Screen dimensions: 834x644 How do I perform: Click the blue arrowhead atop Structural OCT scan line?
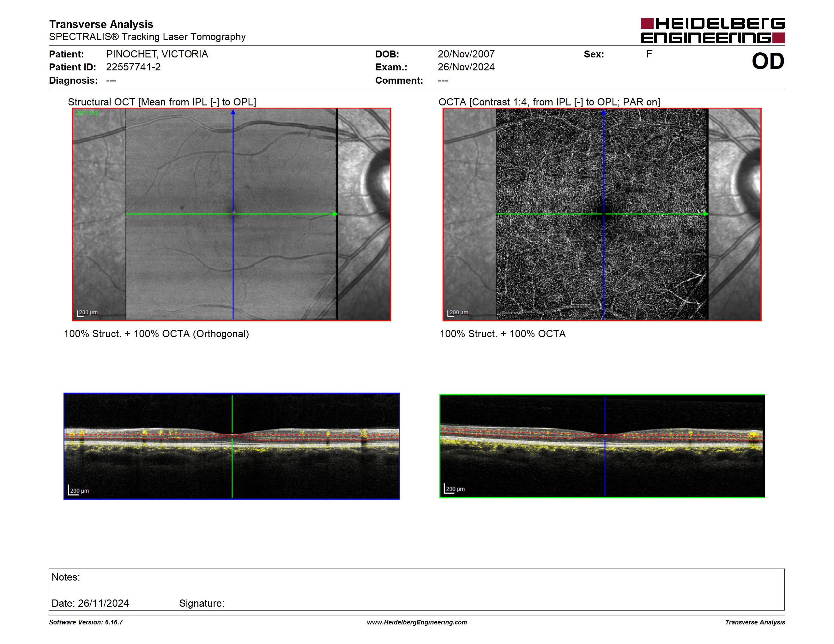click(x=233, y=112)
